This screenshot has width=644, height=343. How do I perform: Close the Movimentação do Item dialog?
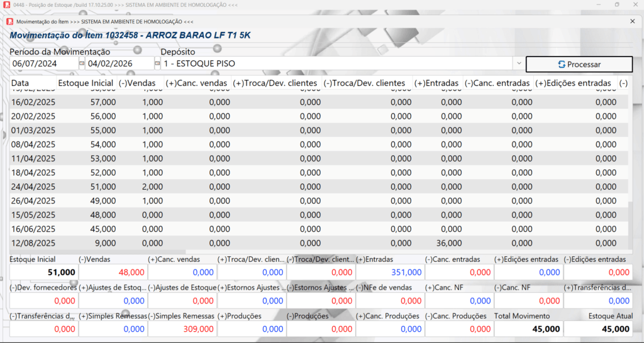click(633, 21)
